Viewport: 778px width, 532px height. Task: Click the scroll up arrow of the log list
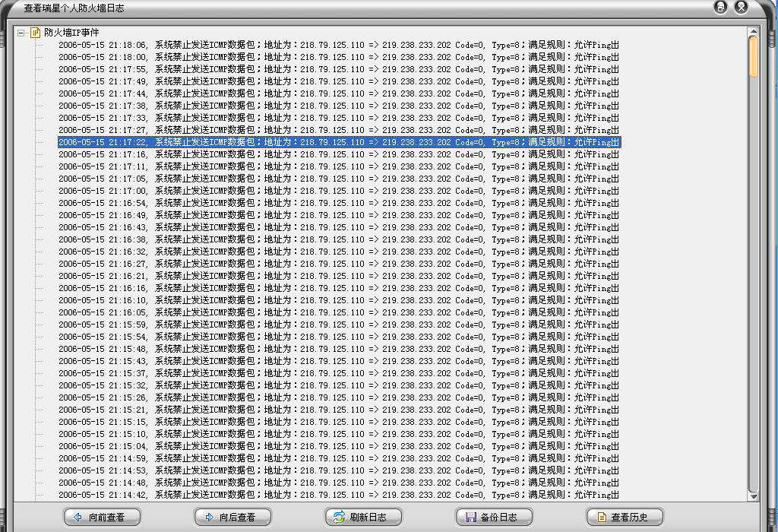[753, 32]
